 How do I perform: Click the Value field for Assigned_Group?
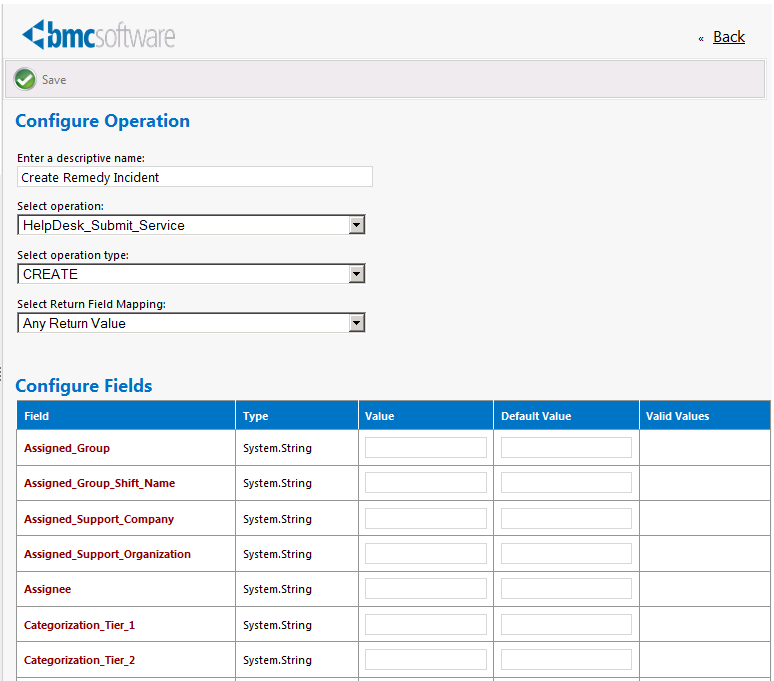(x=425, y=448)
